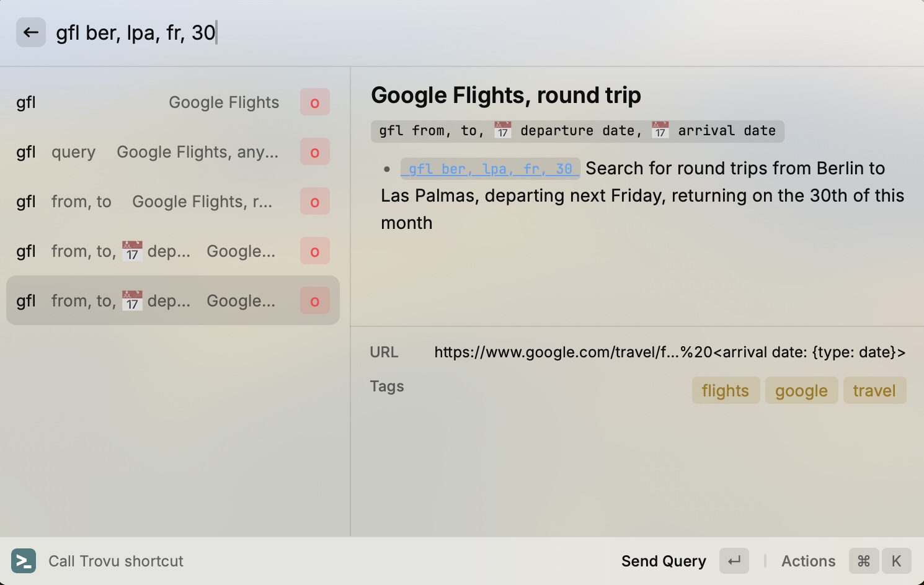Click the 'K' key icon at bottom right
Image resolution: width=924 pixels, height=585 pixels.
click(896, 561)
